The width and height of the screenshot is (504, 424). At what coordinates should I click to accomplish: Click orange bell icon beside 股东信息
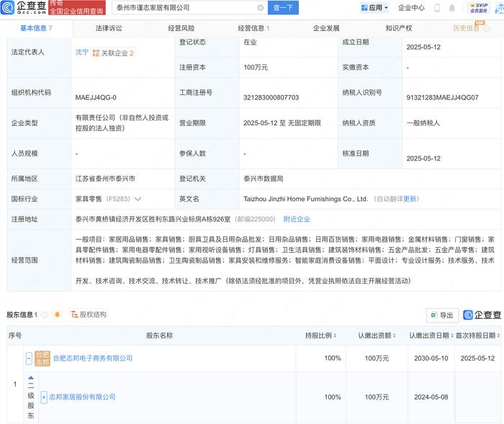[x=57, y=315]
